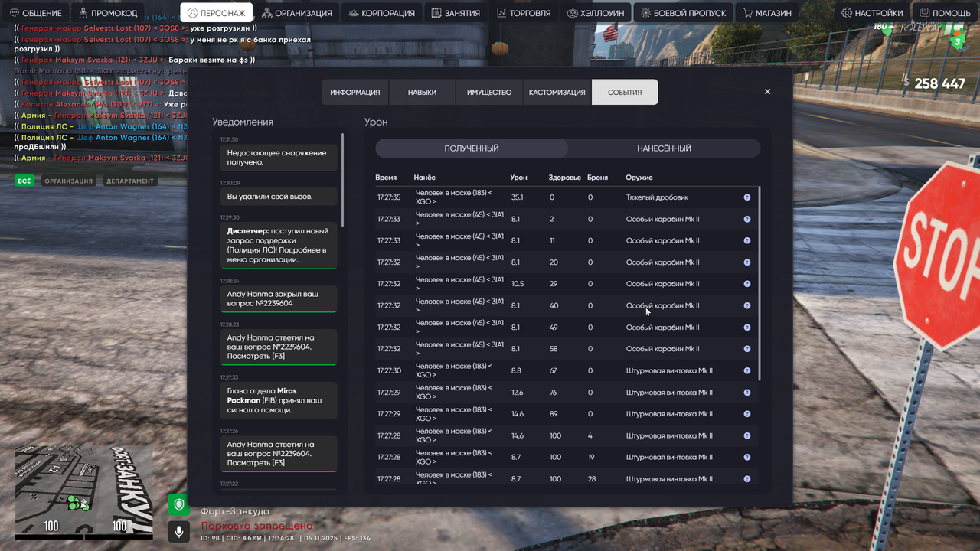The image size is (980, 551).
Task: Open notification 'Недостающее снаряжение получено.'
Action: click(279, 158)
